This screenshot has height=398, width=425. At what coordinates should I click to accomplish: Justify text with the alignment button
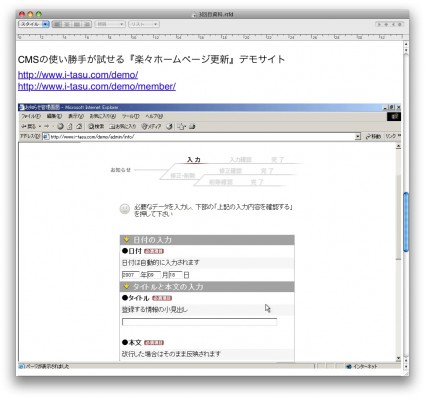[x=77, y=24]
